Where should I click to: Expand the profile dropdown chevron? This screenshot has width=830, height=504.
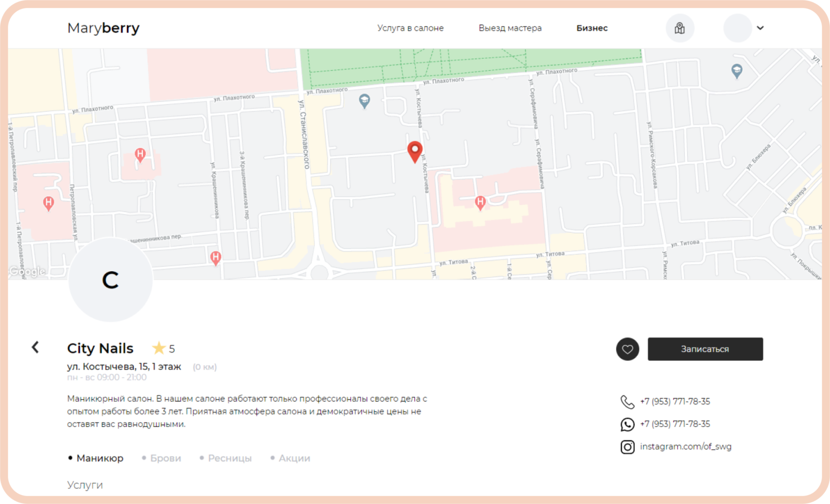pyautogui.click(x=760, y=28)
